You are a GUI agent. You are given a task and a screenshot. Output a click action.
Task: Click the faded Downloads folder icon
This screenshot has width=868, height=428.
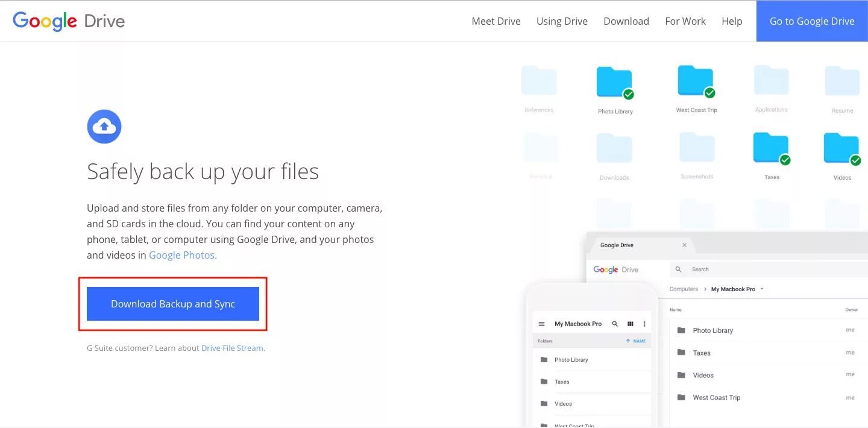pos(614,149)
